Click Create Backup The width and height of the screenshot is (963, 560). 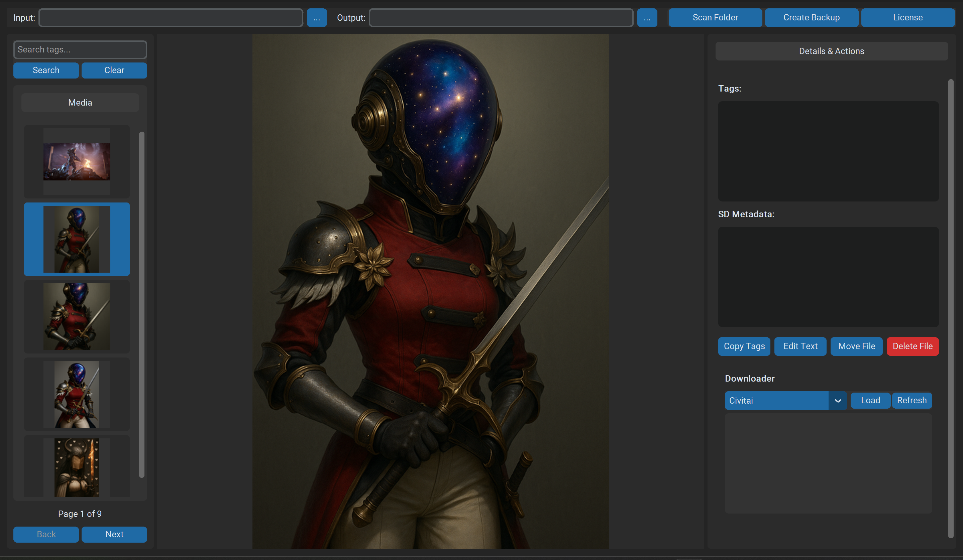[811, 18]
